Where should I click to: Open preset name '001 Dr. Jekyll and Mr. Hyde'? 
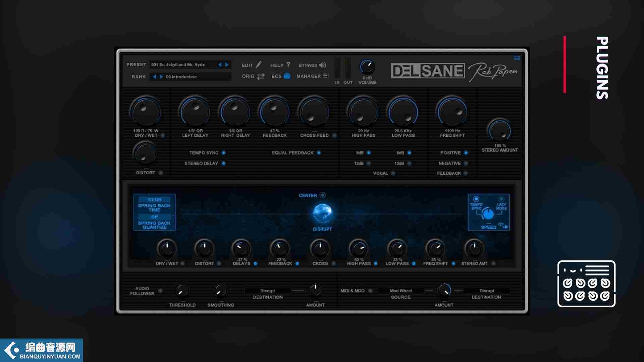(178, 65)
